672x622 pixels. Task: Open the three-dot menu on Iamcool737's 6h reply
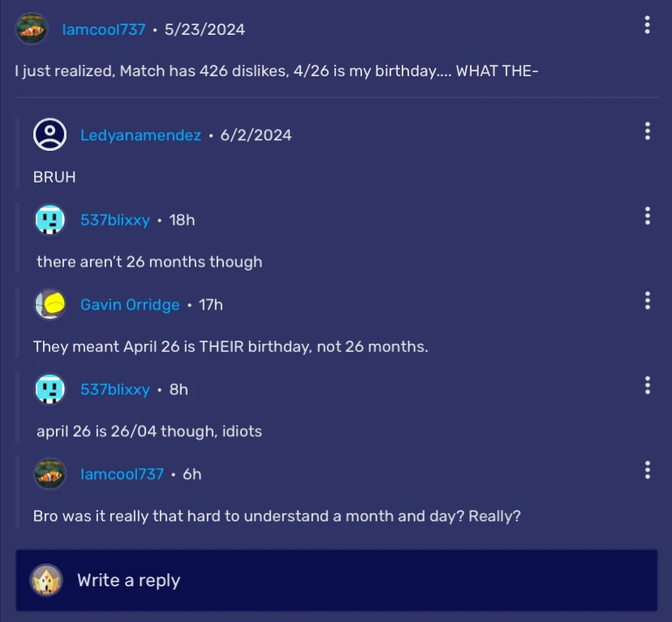(647, 470)
